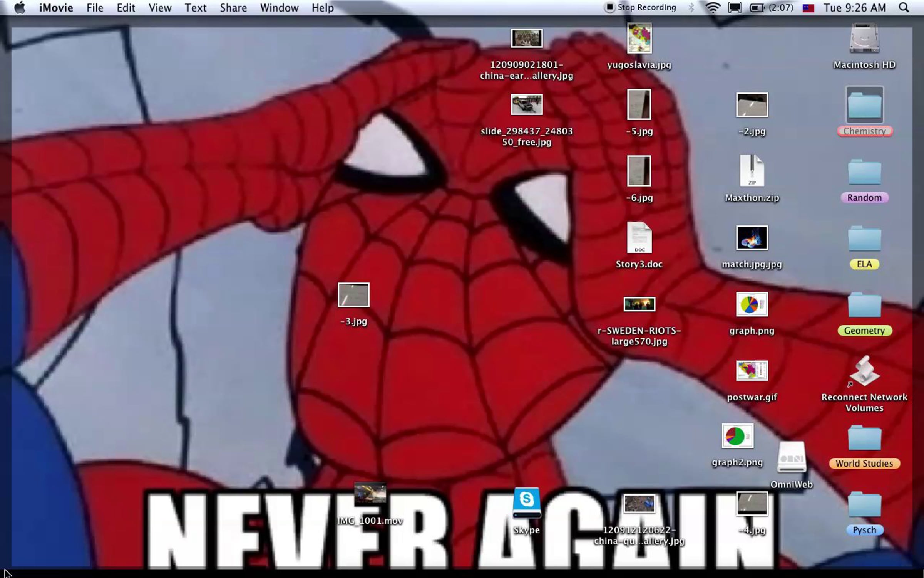
Task: Select the World Studies folder
Action: click(864, 438)
